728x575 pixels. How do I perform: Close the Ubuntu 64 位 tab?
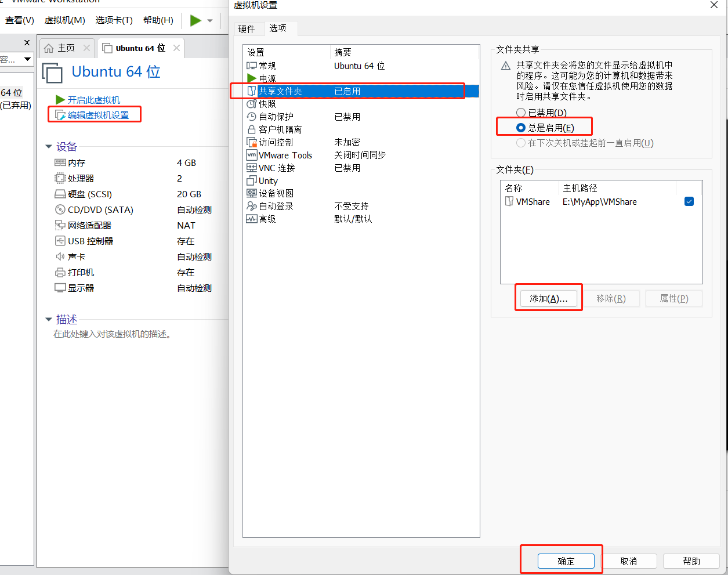(176, 48)
